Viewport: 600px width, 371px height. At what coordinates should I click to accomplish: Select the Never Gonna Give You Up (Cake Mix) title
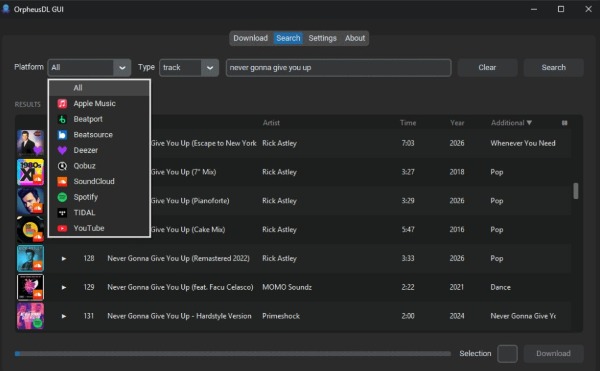(188, 229)
